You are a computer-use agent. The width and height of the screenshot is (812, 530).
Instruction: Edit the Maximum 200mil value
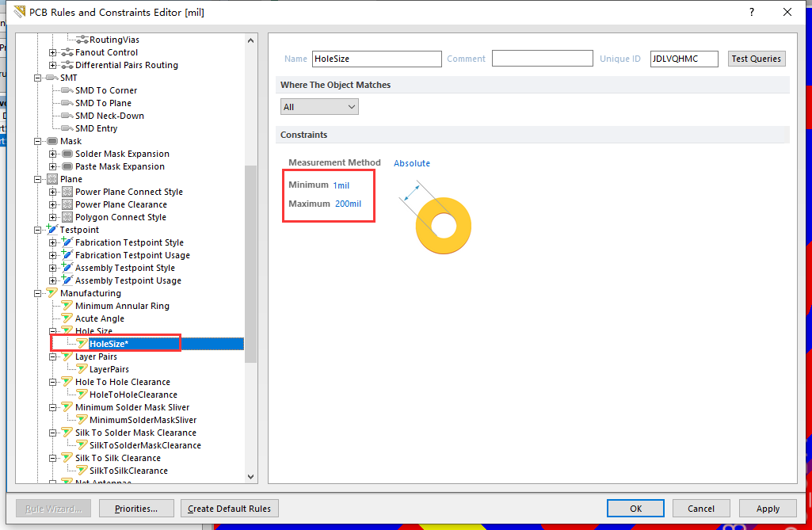348,204
